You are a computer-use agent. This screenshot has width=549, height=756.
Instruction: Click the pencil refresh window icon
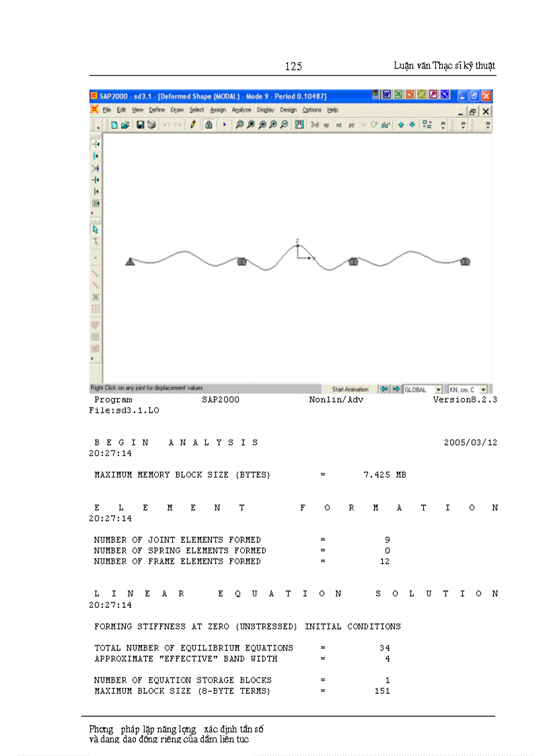pyautogui.click(x=192, y=125)
